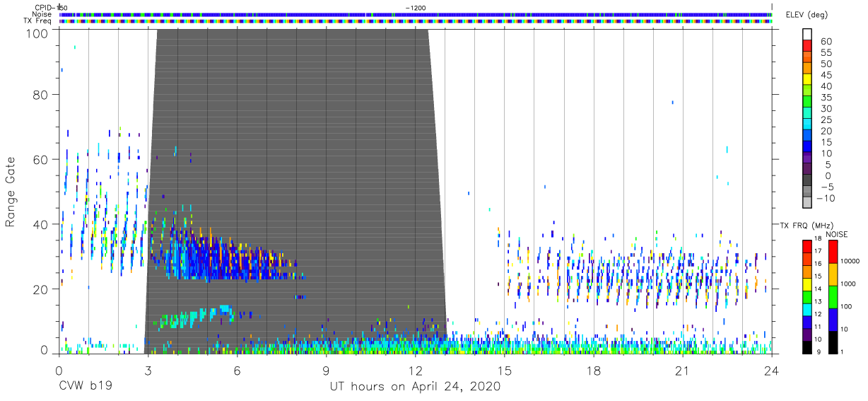The width and height of the screenshot is (868, 401).
Task: Click the 'Noise' strip label at top left
Action: (42, 14)
